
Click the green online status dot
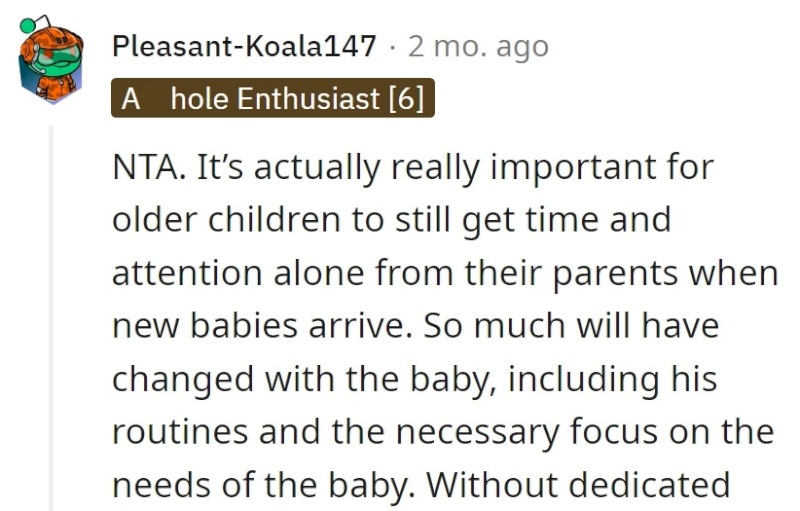pos(28,25)
